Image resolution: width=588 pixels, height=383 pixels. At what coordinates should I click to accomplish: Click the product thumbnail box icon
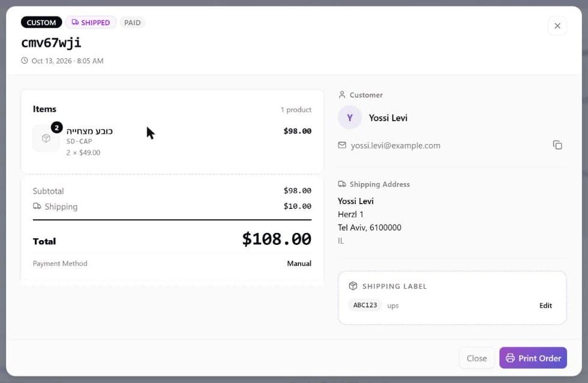coord(46,138)
